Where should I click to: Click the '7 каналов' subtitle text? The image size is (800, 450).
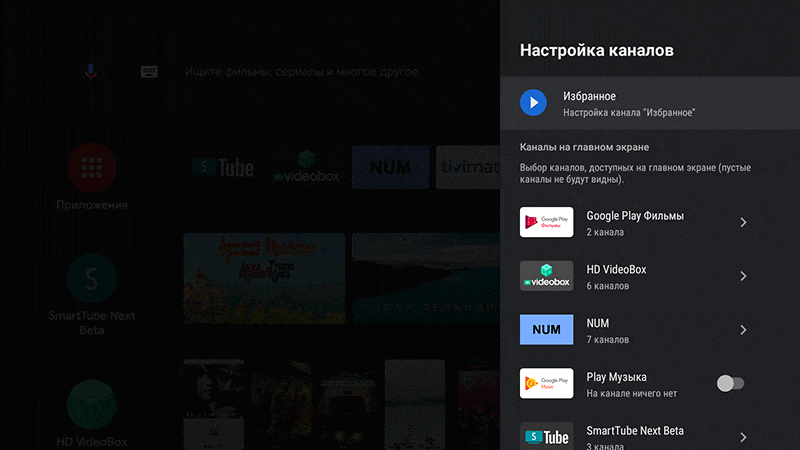(x=608, y=340)
